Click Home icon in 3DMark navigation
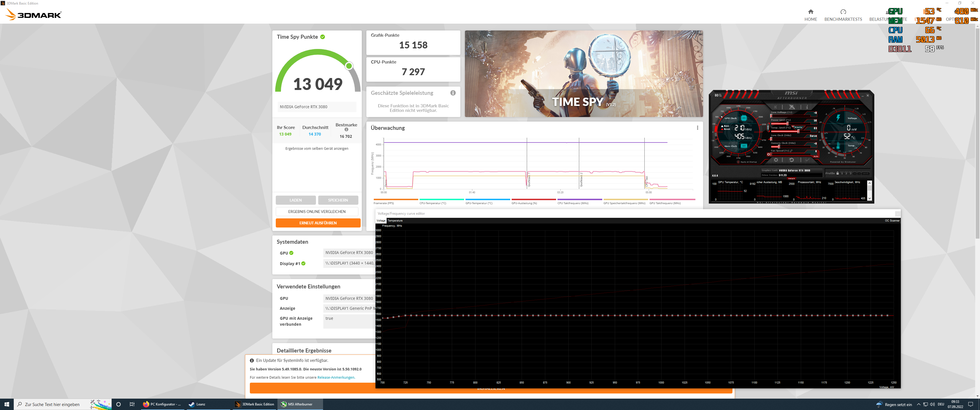Screen dimensions: 980x410 (810, 12)
